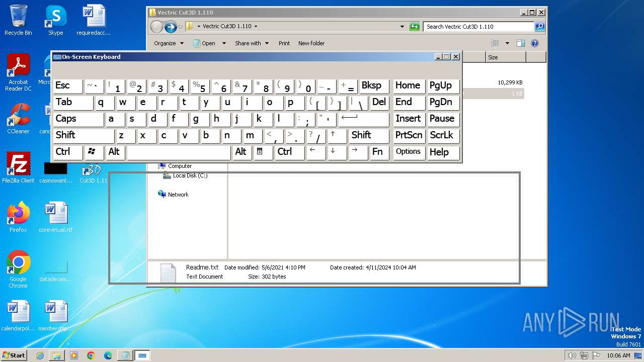Open Acrobat Reader DC desktop shortcut

[x=18, y=72]
